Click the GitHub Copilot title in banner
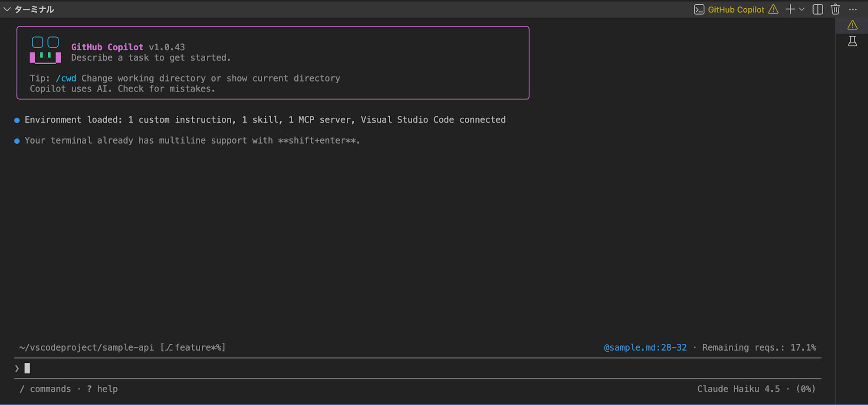The width and height of the screenshot is (868, 405). click(107, 47)
